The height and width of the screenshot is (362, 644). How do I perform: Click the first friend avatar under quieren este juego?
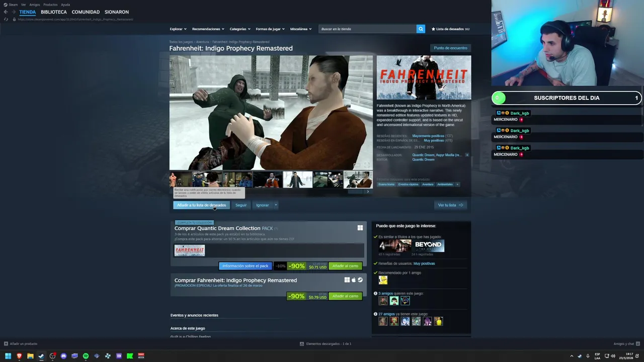click(383, 301)
